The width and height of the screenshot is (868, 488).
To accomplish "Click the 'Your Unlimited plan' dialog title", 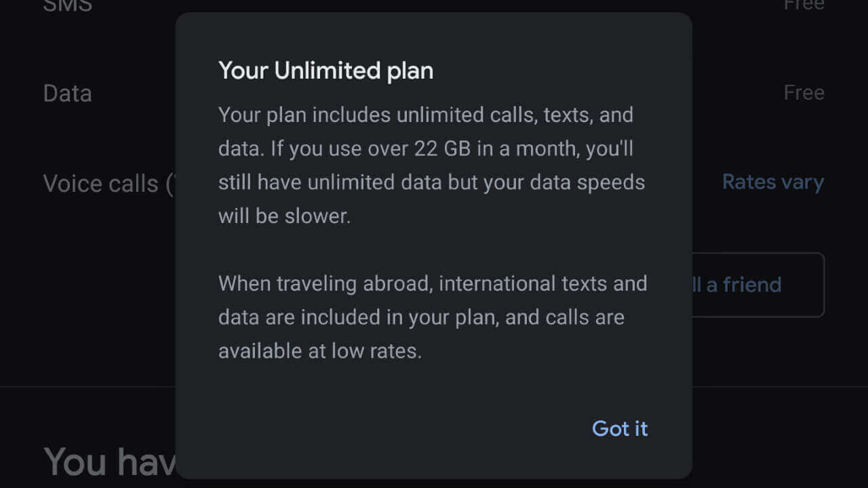I will tap(325, 71).
